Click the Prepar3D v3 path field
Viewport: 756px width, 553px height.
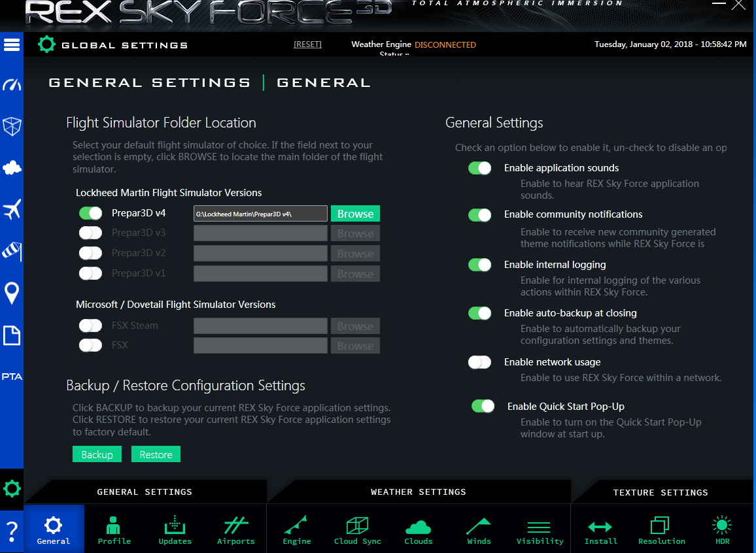tap(260, 233)
